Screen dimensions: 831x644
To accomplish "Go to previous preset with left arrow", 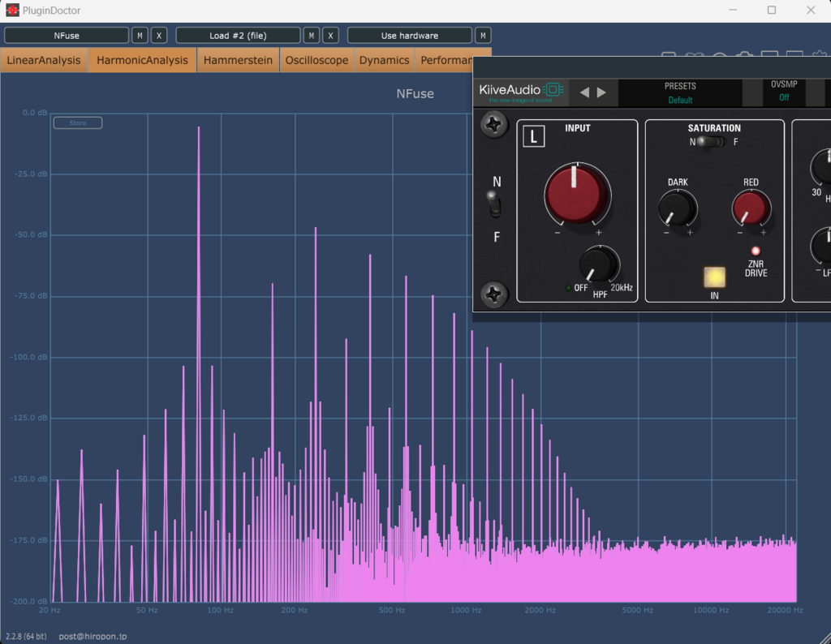I will pos(584,92).
